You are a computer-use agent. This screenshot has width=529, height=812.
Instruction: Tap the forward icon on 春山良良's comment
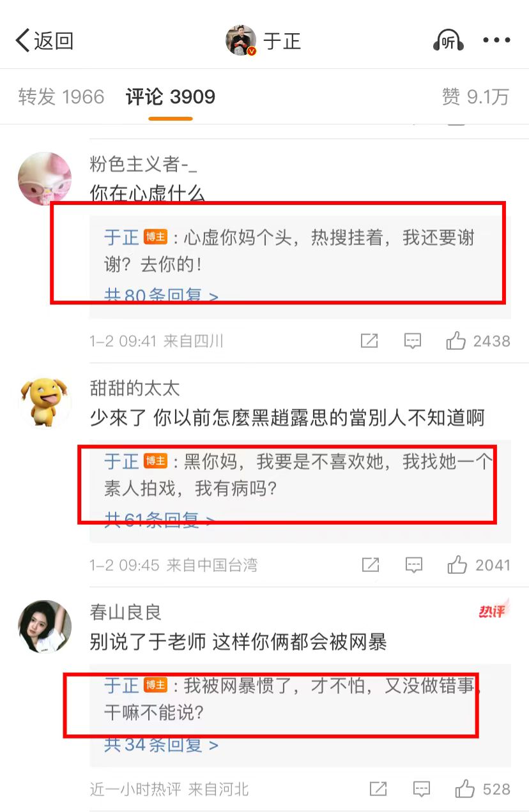[378, 790]
